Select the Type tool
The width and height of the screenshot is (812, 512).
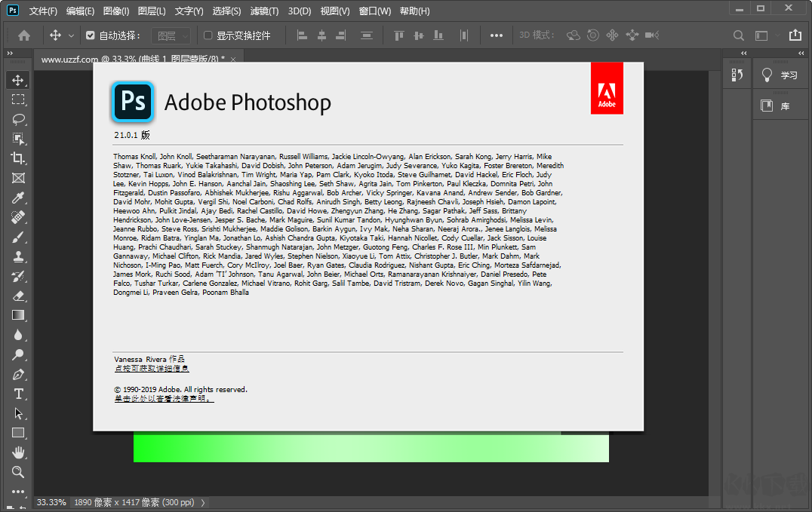(x=18, y=394)
